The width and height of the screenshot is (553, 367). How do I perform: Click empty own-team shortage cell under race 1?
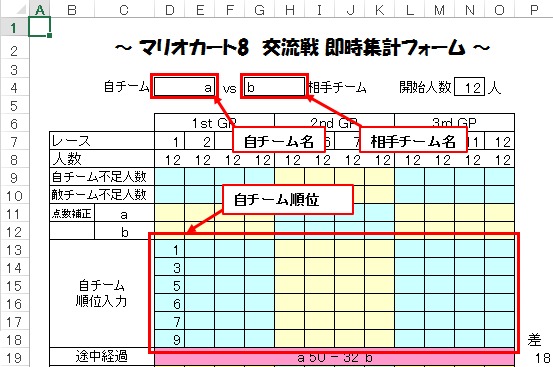pos(169,177)
